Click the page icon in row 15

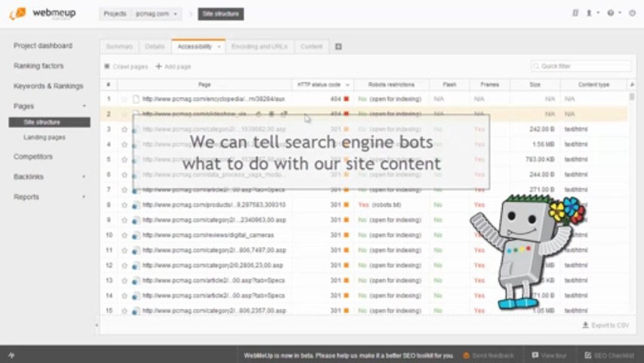pos(135,311)
